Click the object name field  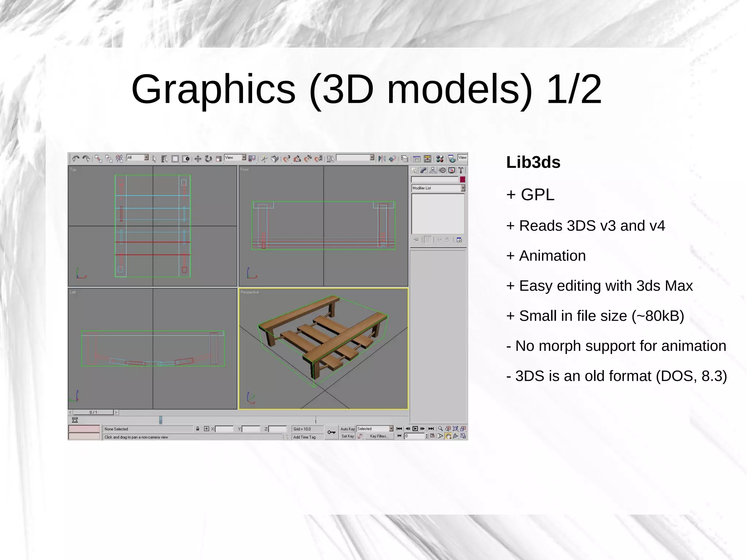[x=435, y=179]
